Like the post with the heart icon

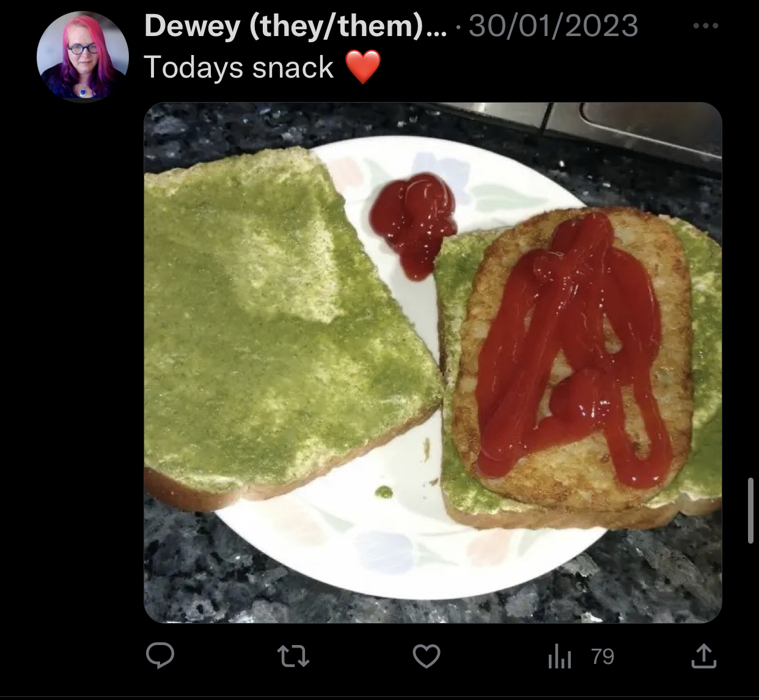[x=427, y=657]
